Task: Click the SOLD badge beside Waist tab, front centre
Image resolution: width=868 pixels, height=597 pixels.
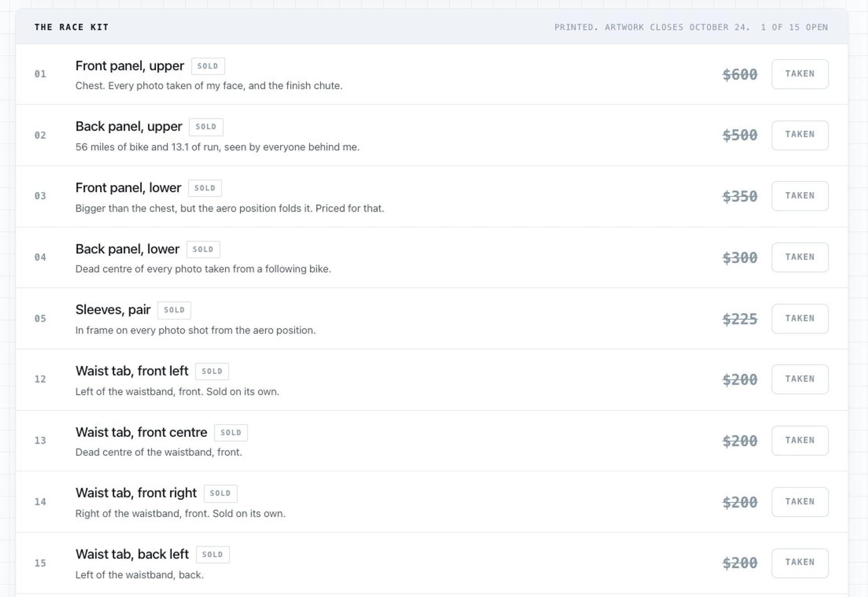Action: 231,432
